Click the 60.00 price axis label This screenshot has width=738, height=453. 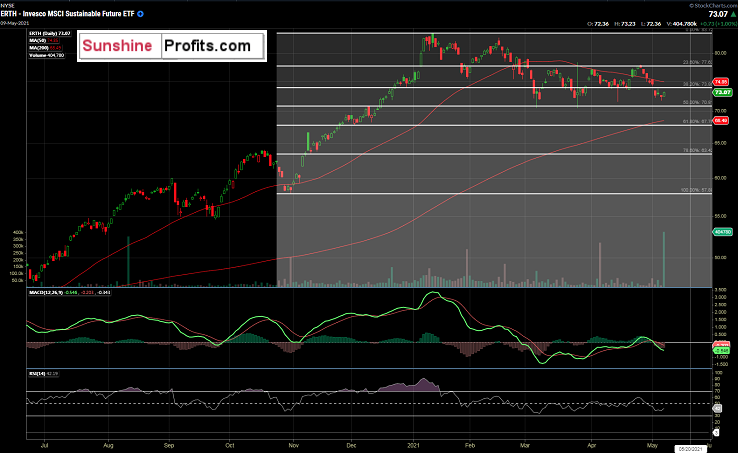click(x=721, y=178)
